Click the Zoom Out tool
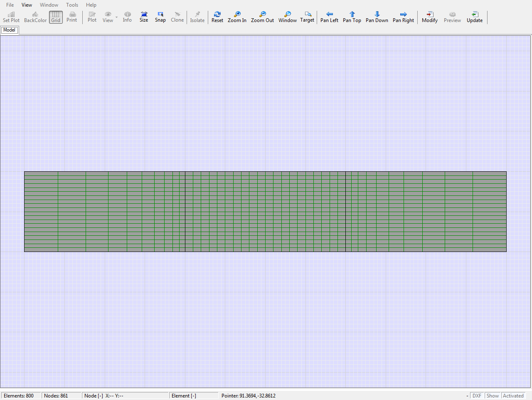532x400 pixels. pyautogui.click(x=263, y=17)
